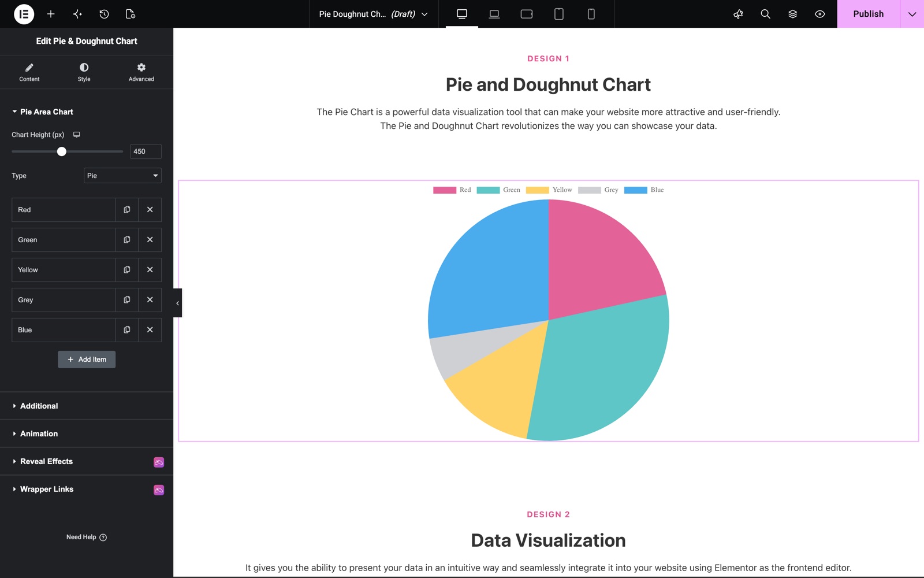
Task: Click the Add Item button
Action: (87, 360)
